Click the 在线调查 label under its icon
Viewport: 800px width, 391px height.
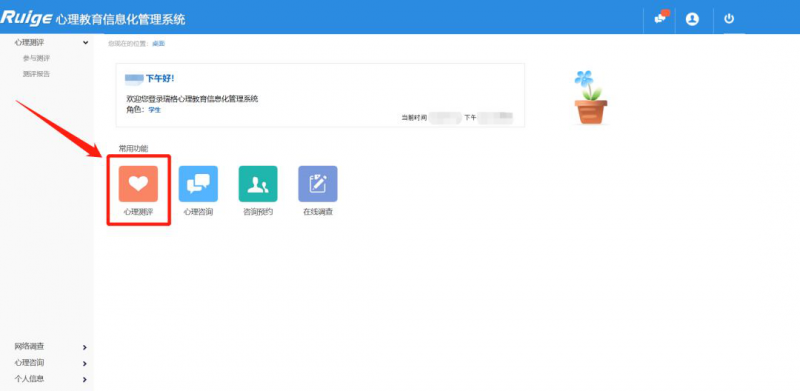pos(318,212)
